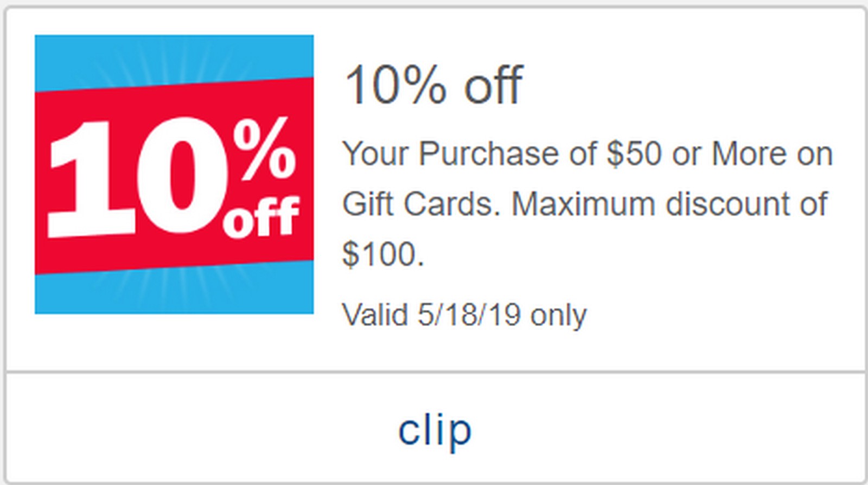Select the "10% off" coupon heading

click(x=433, y=85)
